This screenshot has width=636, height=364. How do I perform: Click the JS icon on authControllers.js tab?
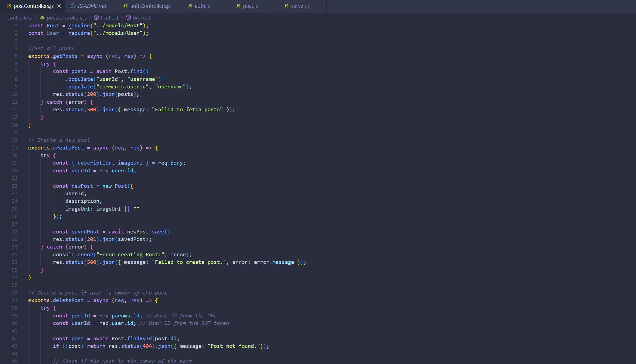coord(126,6)
